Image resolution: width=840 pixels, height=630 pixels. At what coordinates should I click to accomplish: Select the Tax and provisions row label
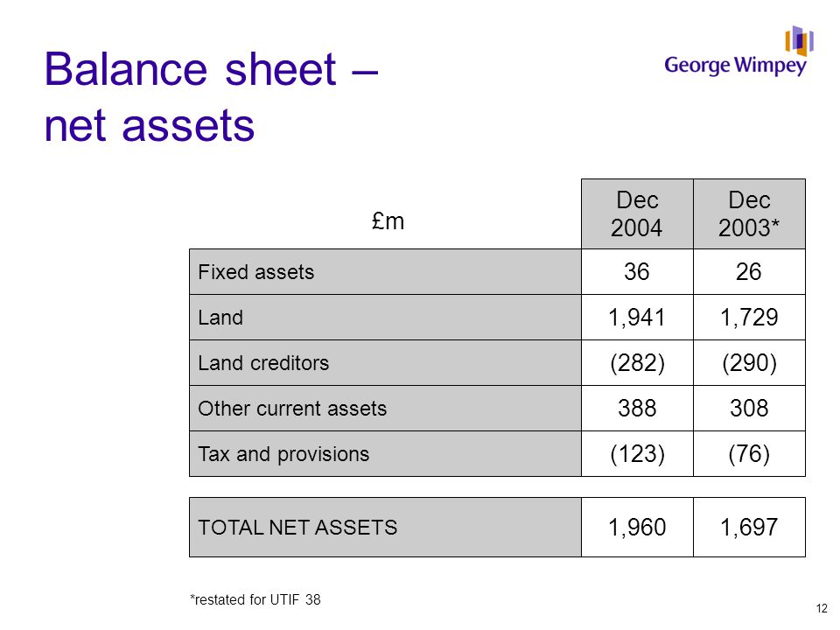click(283, 454)
